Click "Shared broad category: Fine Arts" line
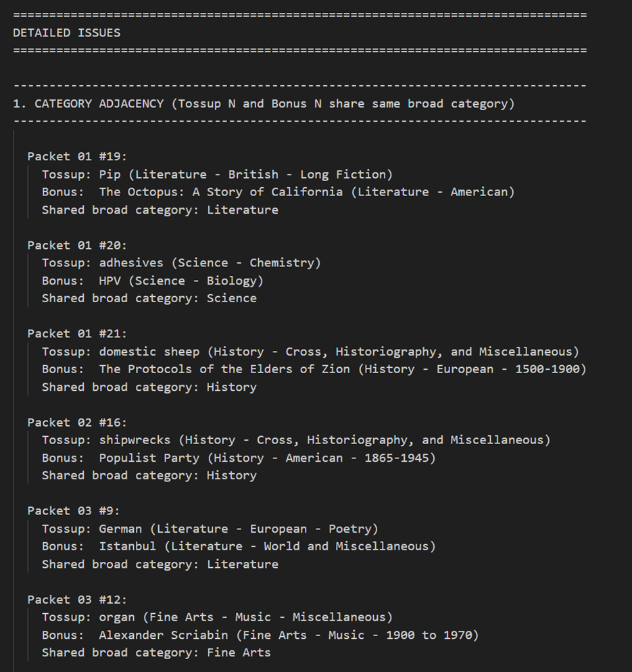This screenshot has width=632, height=672. (156, 652)
